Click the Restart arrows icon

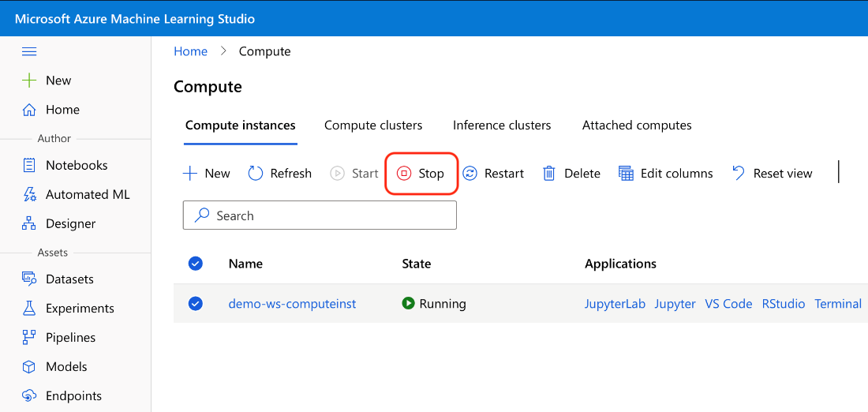pyautogui.click(x=470, y=174)
